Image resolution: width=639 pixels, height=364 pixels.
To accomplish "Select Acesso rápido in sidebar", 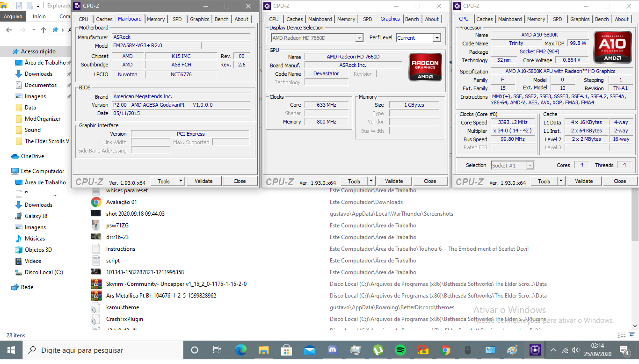I will coord(38,51).
